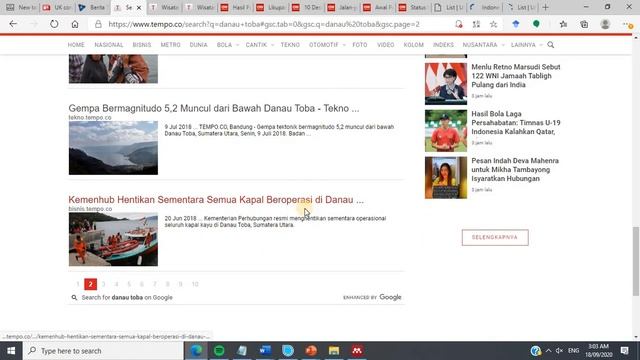Screen dimensions: 640x360
Task: Expand the LAINNYA menu dropdown arrow
Action: coord(541,45)
